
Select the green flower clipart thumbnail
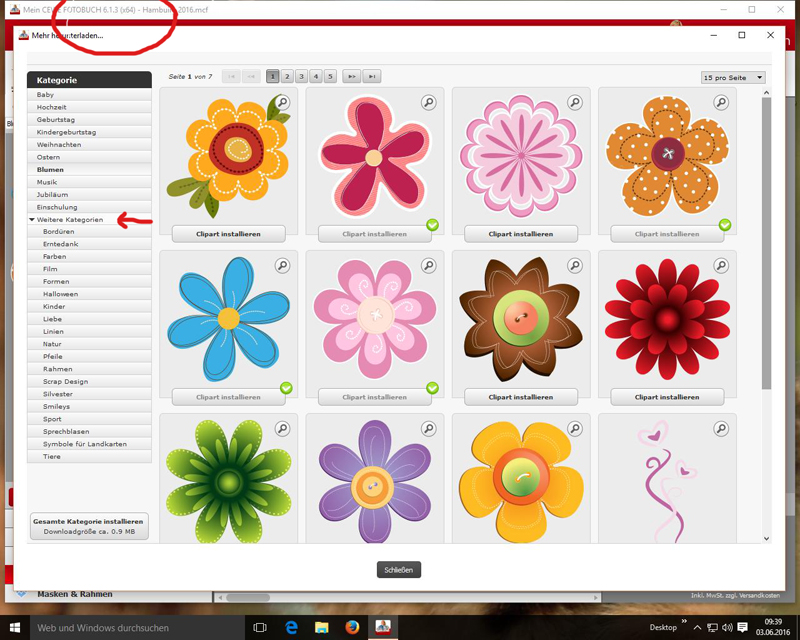tap(229, 480)
